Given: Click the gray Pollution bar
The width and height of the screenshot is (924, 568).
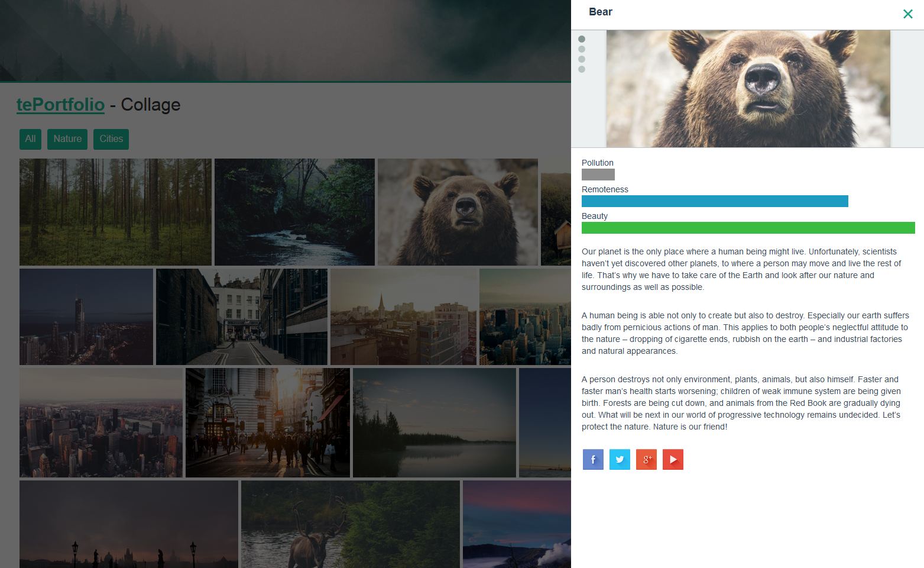Looking at the screenshot, I should coord(598,175).
